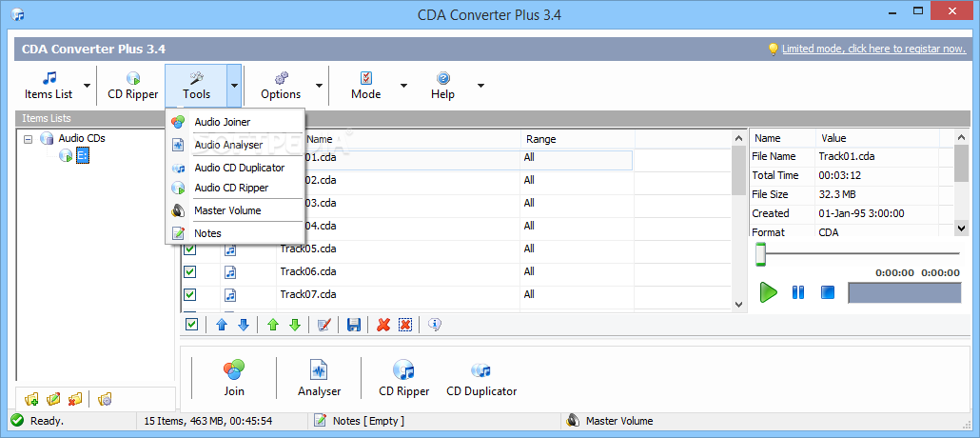The width and height of the screenshot is (980, 438).
Task: Click the registration link in header
Action: tap(873, 49)
